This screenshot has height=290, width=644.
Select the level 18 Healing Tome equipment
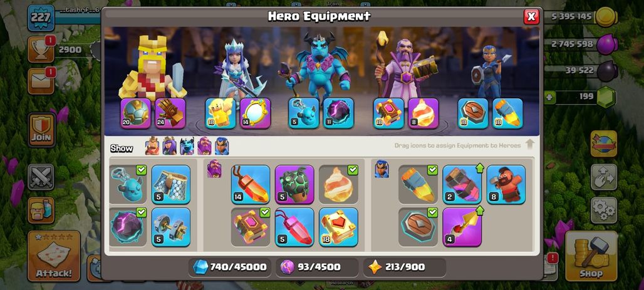(x=338, y=227)
